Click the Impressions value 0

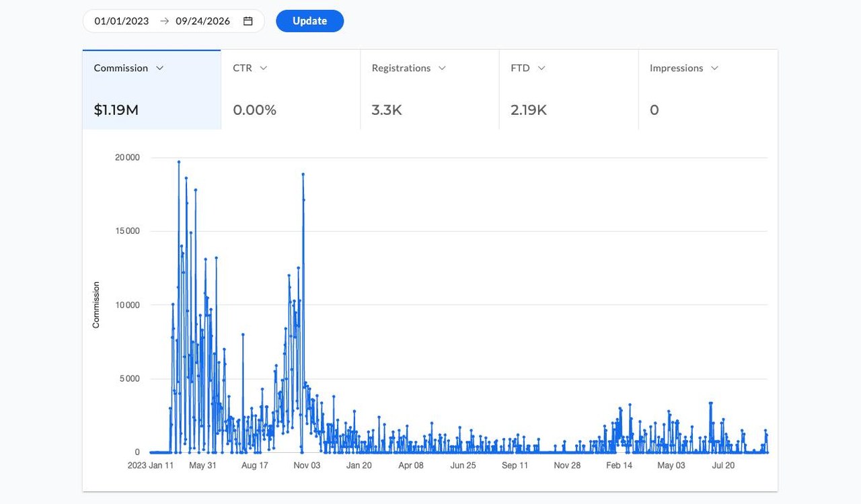(654, 110)
